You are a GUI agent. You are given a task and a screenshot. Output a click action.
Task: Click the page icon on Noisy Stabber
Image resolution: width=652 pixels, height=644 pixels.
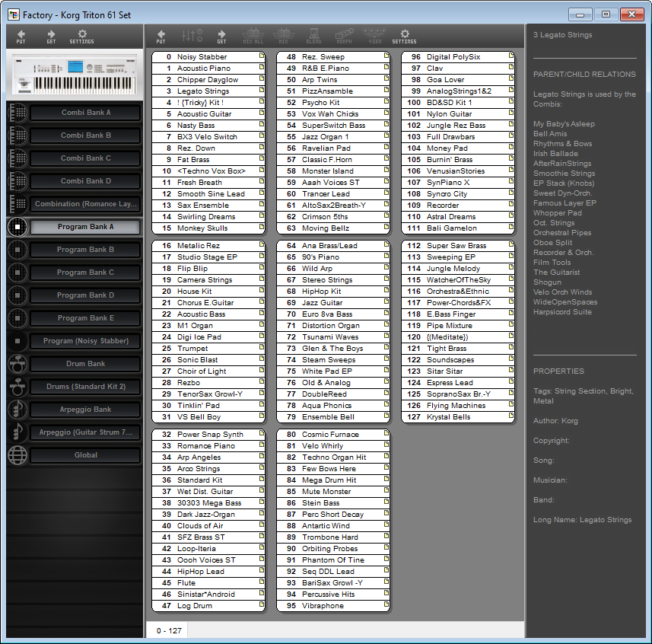262,56
